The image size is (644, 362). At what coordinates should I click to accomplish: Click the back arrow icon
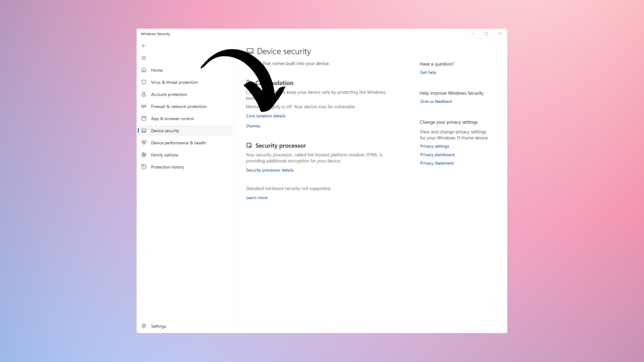click(143, 46)
